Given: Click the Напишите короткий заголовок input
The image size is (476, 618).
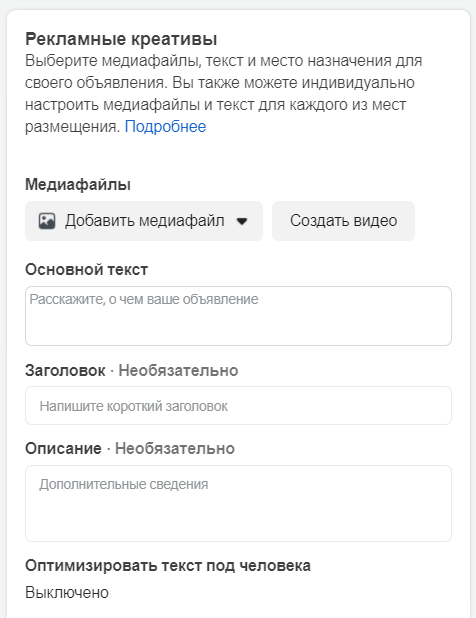Looking at the screenshot, I should 238,406.
